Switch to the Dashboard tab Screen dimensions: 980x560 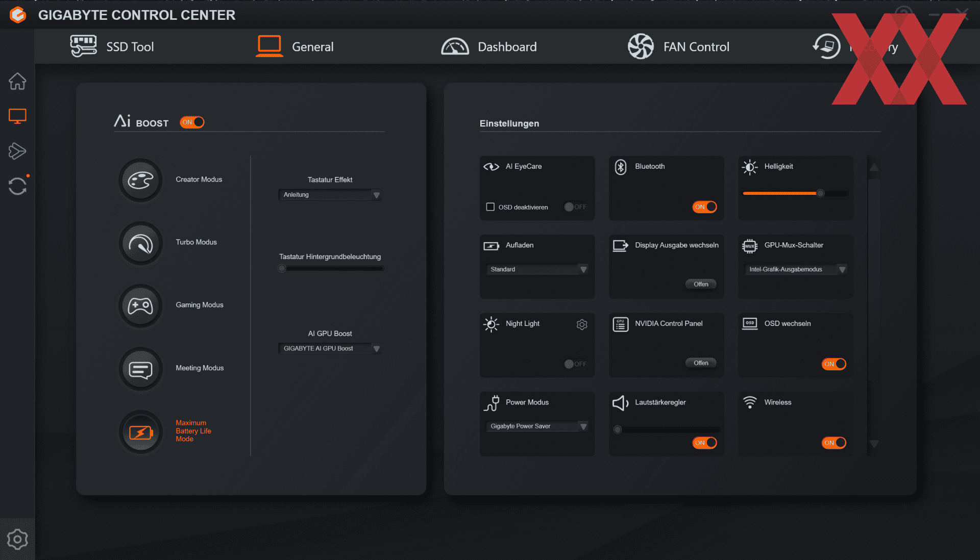pos(488,46)
